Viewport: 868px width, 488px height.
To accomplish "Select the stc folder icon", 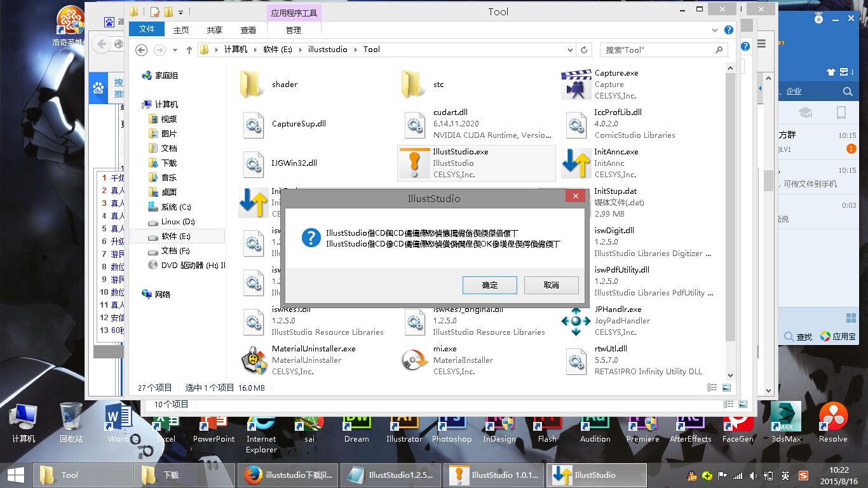I will (414, 85).
